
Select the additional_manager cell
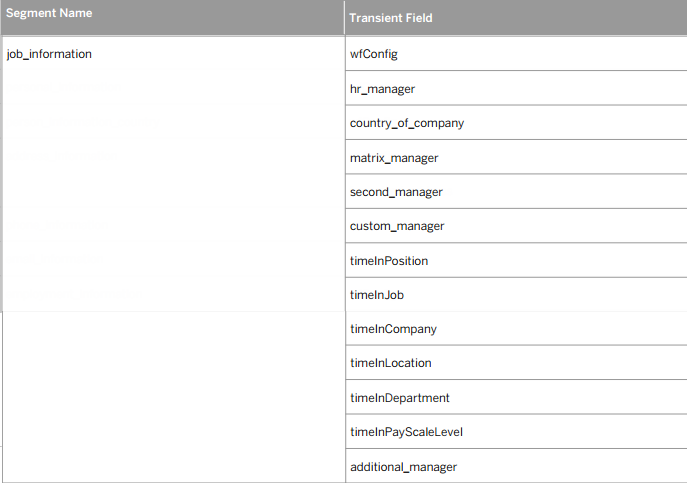click(x=516, y=466)
